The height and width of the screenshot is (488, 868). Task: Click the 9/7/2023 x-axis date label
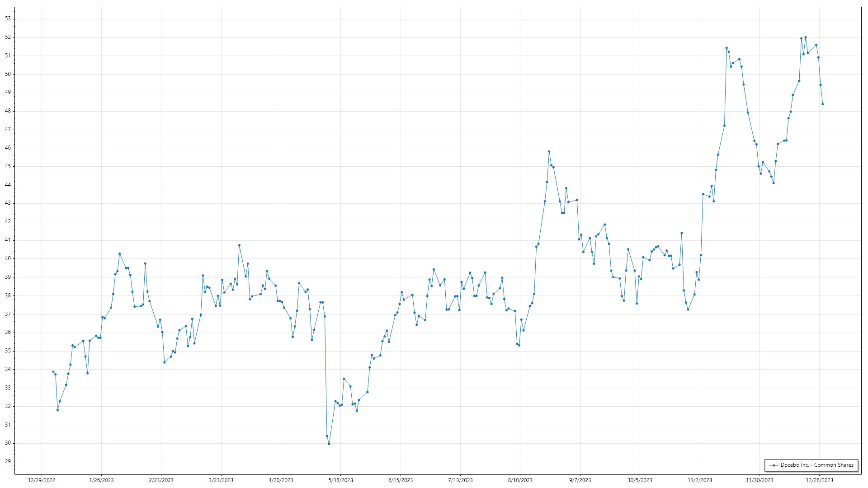[x=580, y=480]
